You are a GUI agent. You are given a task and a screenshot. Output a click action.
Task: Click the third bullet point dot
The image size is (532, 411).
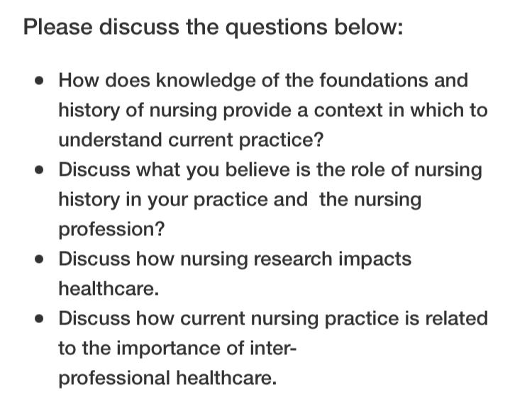tap(39, 259)
